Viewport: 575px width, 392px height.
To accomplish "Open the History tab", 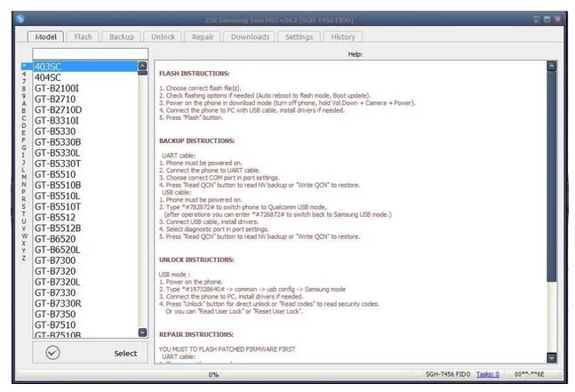I will (343, 36).
